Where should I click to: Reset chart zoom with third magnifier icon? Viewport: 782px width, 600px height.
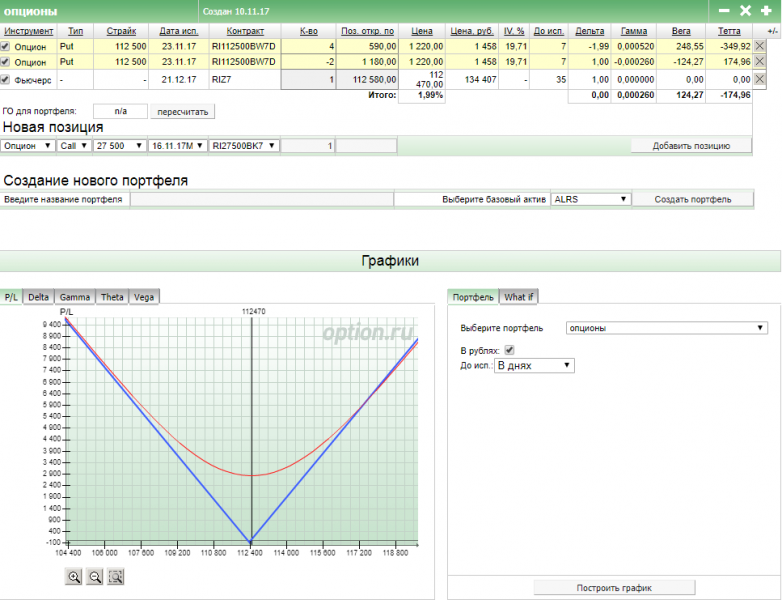coord(116,576)
